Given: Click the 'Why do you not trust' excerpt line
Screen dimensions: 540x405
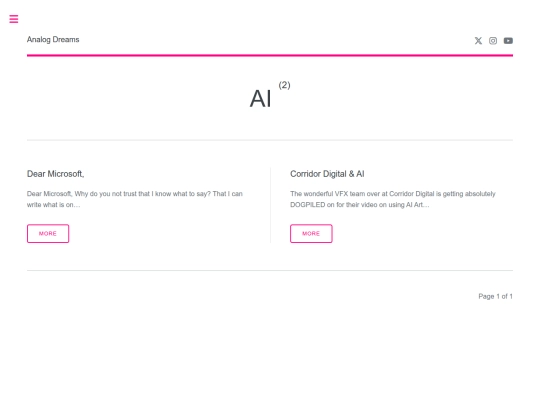Looking at the screenshot, I should click(x=135, y=194).
